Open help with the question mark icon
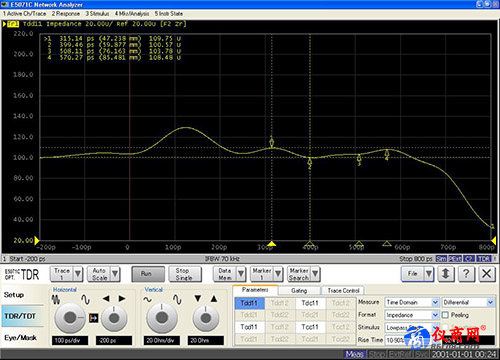This screenshot has width=500, height=360. coord(466,274)
